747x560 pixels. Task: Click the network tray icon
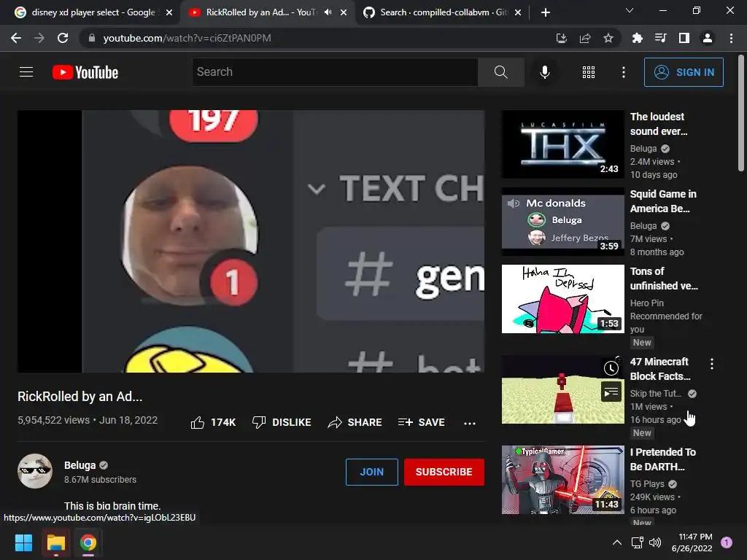pos(637,542)
